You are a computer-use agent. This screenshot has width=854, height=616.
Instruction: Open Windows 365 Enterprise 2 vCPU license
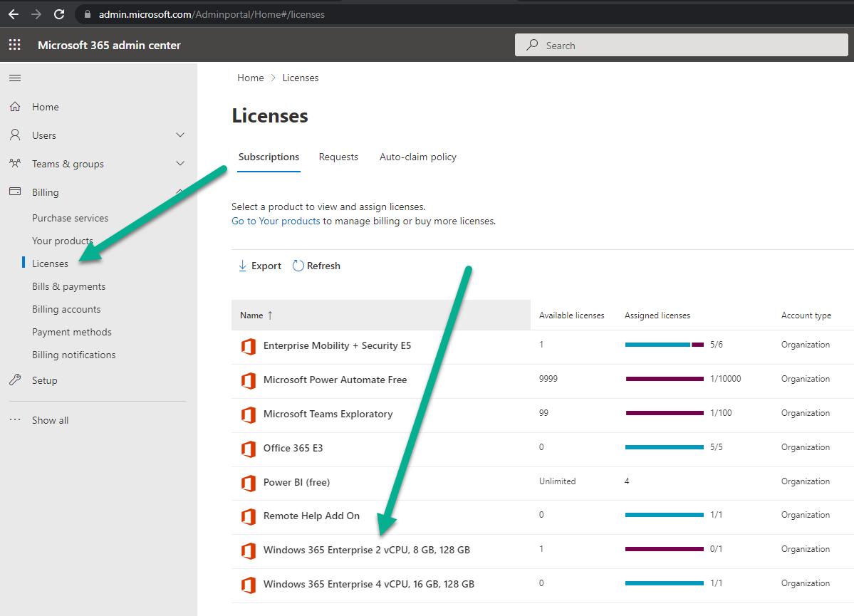367,550
